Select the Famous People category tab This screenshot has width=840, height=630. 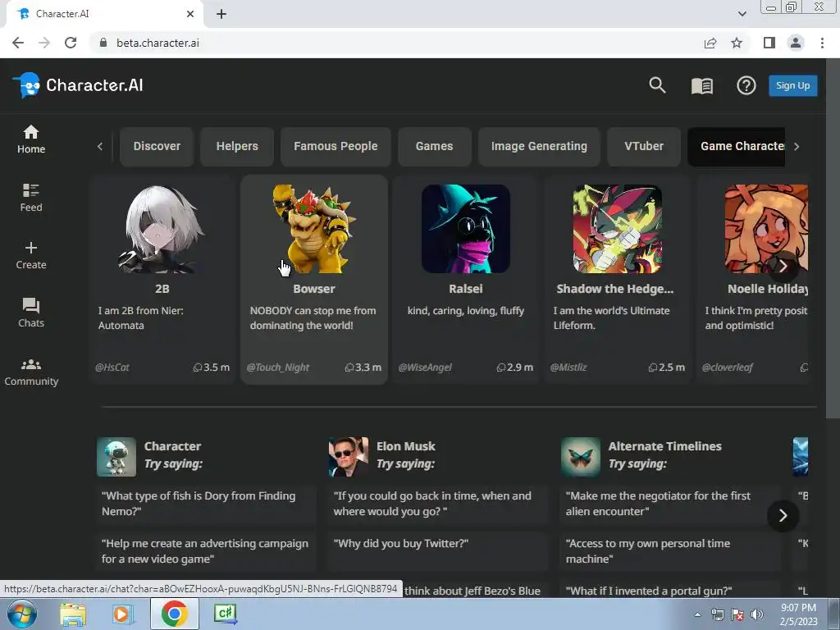tap(336, 146)
